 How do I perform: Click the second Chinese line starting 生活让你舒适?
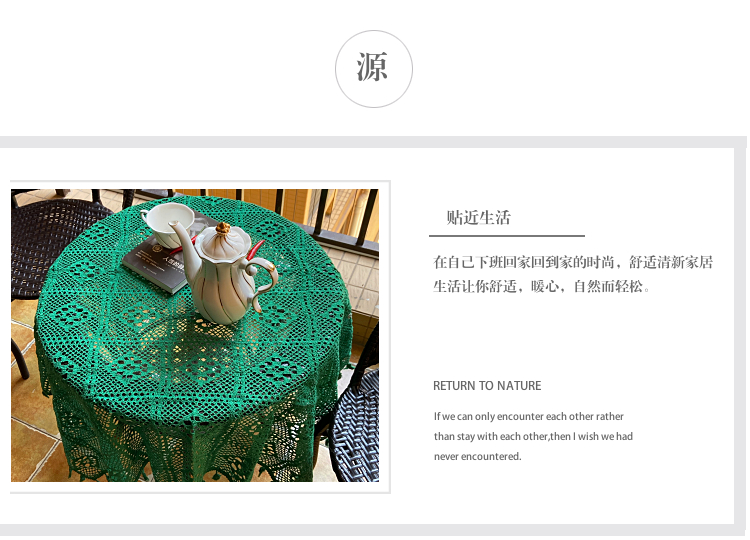tap(541, 287)
